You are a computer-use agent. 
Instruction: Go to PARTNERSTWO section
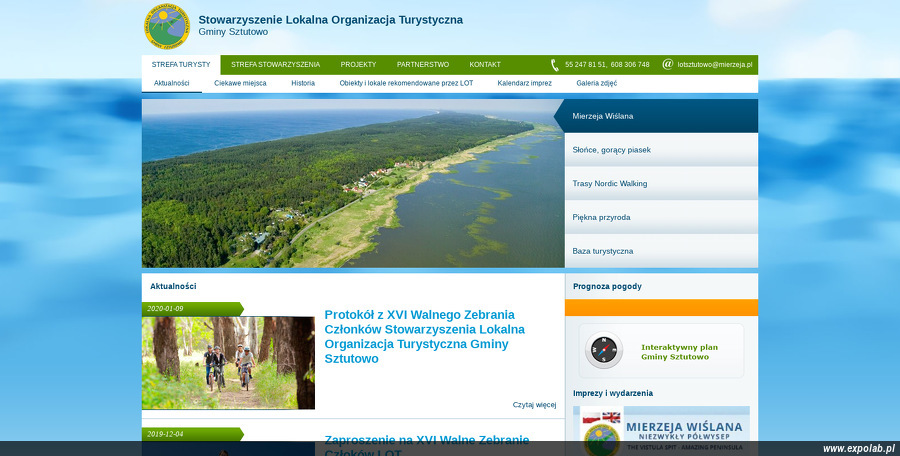[423, 65]
